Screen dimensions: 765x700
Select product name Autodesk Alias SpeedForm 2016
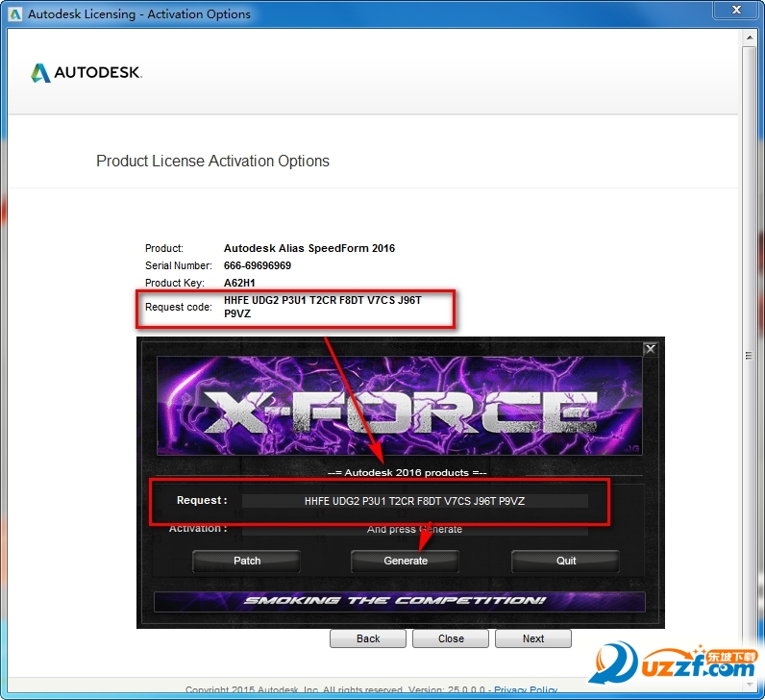pos(309,248)
